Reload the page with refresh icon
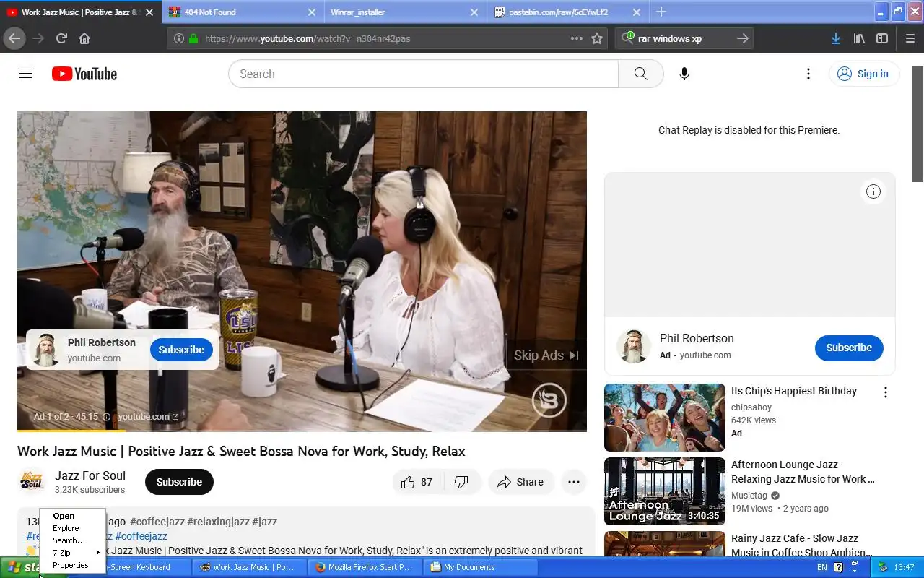The image size is (924, 578). [61, 38]
